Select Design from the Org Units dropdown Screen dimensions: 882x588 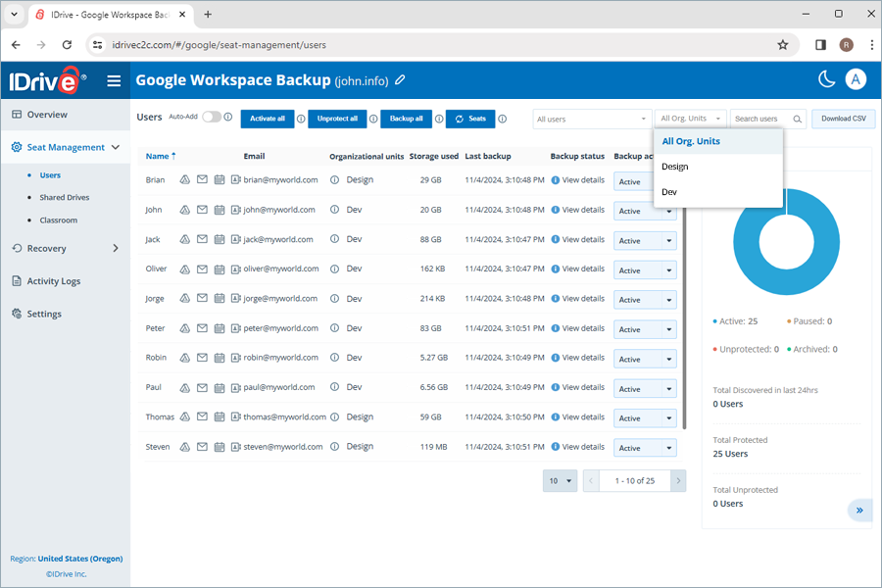click(x=674, y=167)
